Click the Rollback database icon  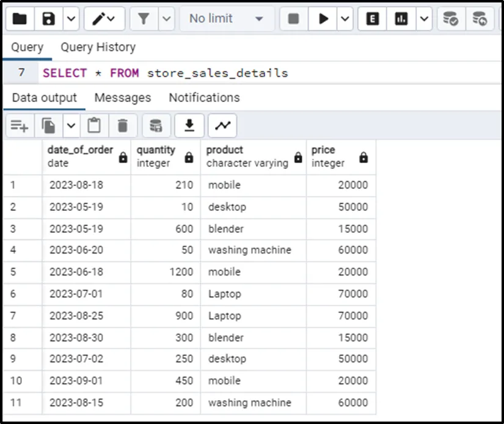click(480, 19)
